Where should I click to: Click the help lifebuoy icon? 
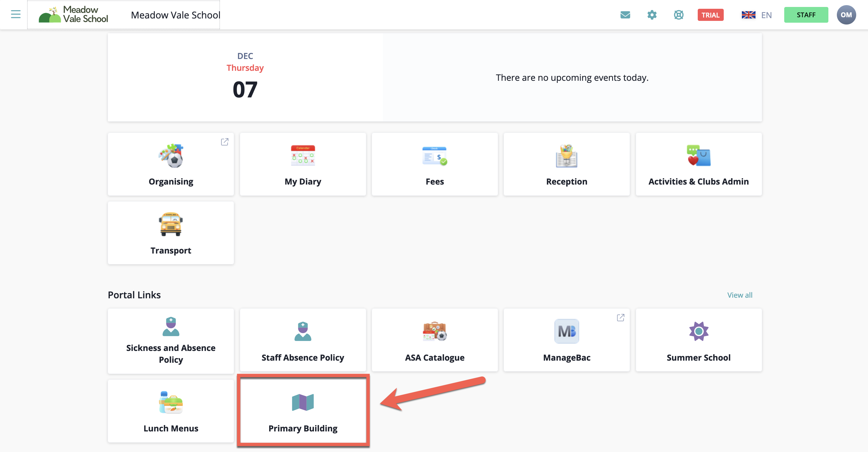point(678,15)
